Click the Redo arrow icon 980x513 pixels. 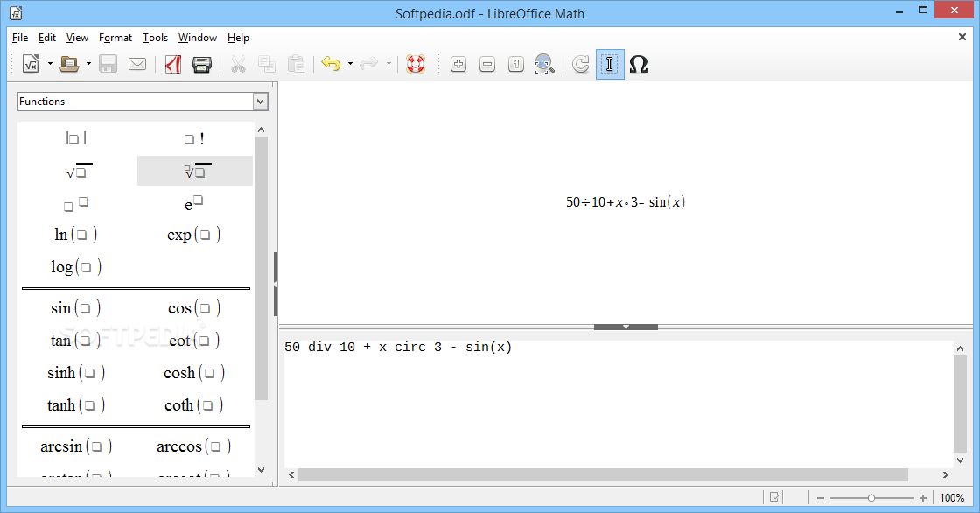pyautogui.click(x=368, y=64)
